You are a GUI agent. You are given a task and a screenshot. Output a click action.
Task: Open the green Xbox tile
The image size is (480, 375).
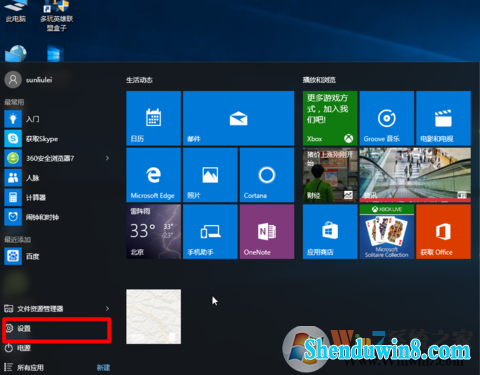(x=330, y=118)
